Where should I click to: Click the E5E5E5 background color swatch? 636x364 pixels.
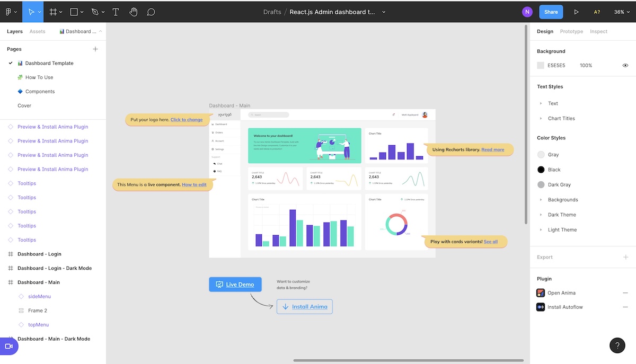click(541, 66)
